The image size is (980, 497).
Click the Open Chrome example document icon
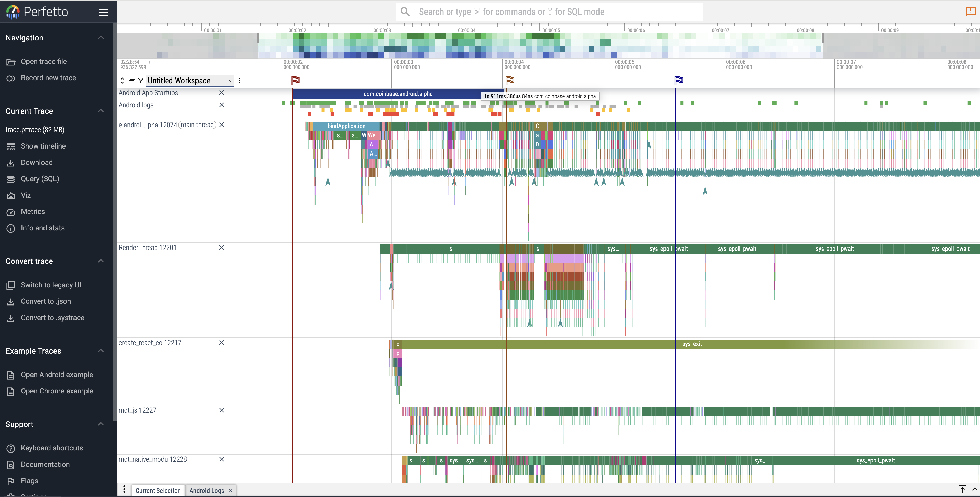coord(11,391)
